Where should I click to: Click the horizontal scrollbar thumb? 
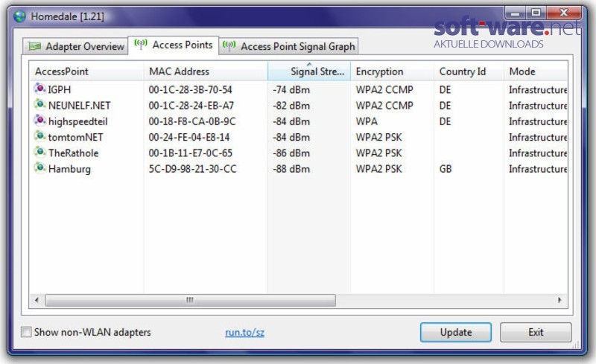pyautogui.click(x=190, y=300)
